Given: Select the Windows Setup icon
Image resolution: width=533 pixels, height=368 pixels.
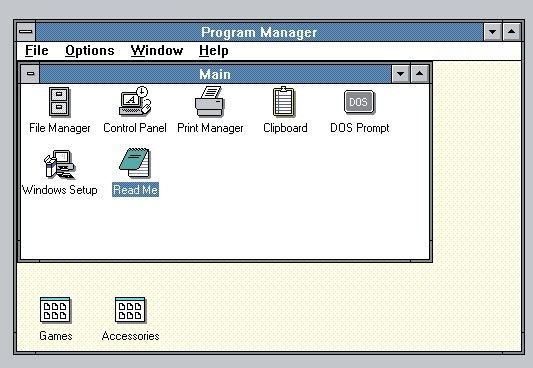Looking at the screenshot, I should pos(59,164).
